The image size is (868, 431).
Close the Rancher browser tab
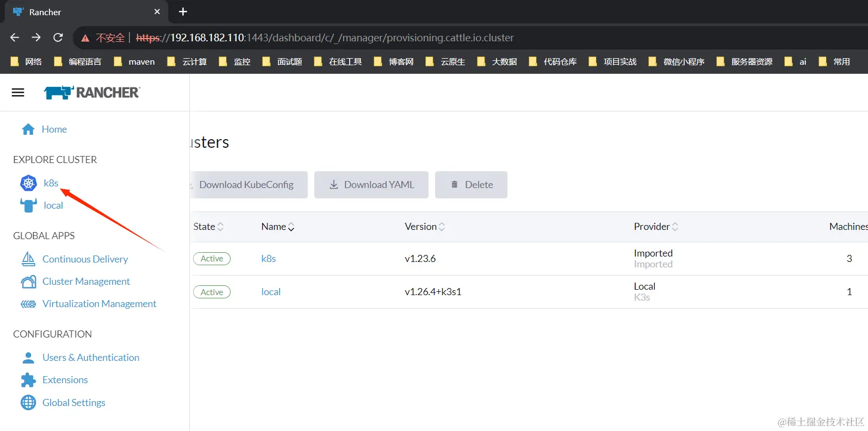[157, 11]
